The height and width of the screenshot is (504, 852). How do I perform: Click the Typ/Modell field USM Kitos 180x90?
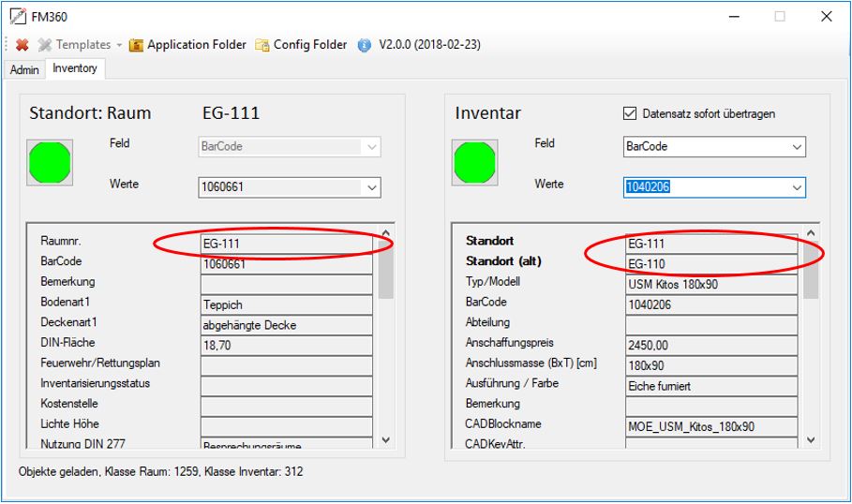point(711,285)
